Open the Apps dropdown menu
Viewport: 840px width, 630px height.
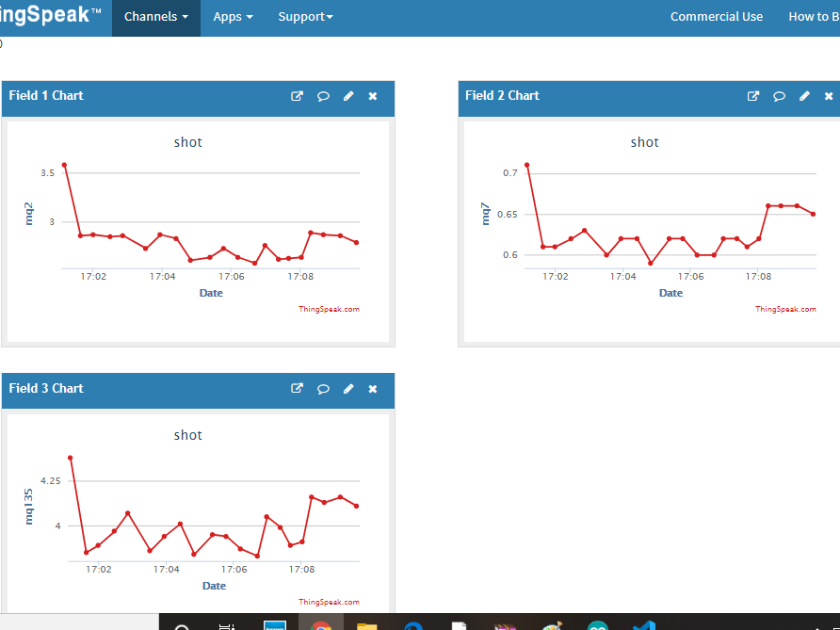coord(233,17)
